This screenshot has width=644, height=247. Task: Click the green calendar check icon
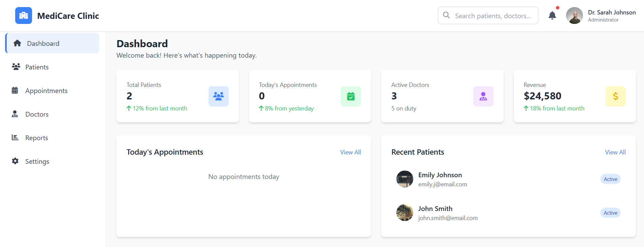point(351,96)
